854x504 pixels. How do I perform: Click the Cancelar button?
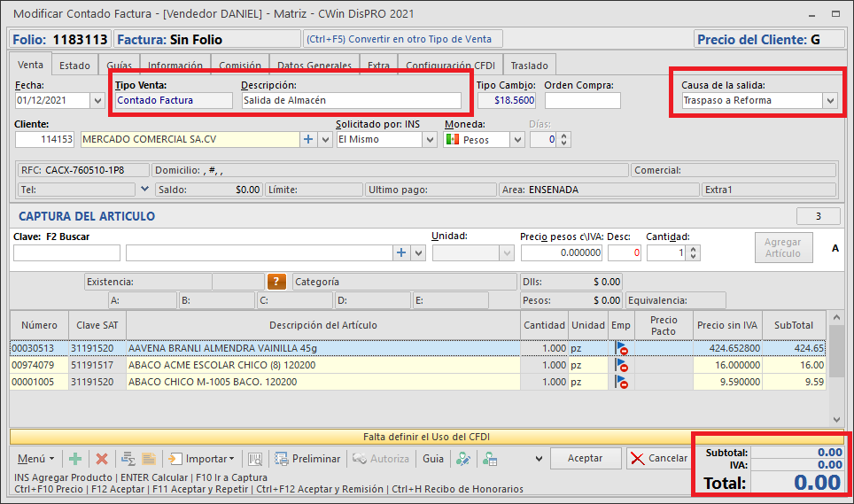[x=659, y=458]
